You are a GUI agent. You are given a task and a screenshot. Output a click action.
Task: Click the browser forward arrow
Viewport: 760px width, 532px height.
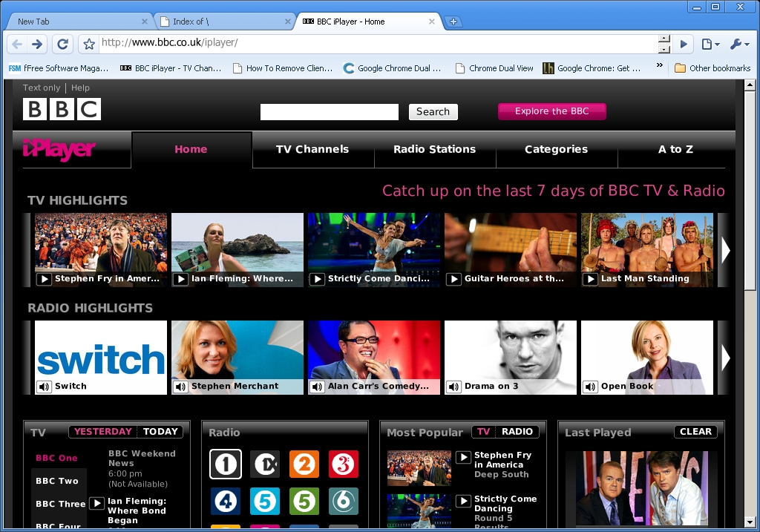click(37, 45)
